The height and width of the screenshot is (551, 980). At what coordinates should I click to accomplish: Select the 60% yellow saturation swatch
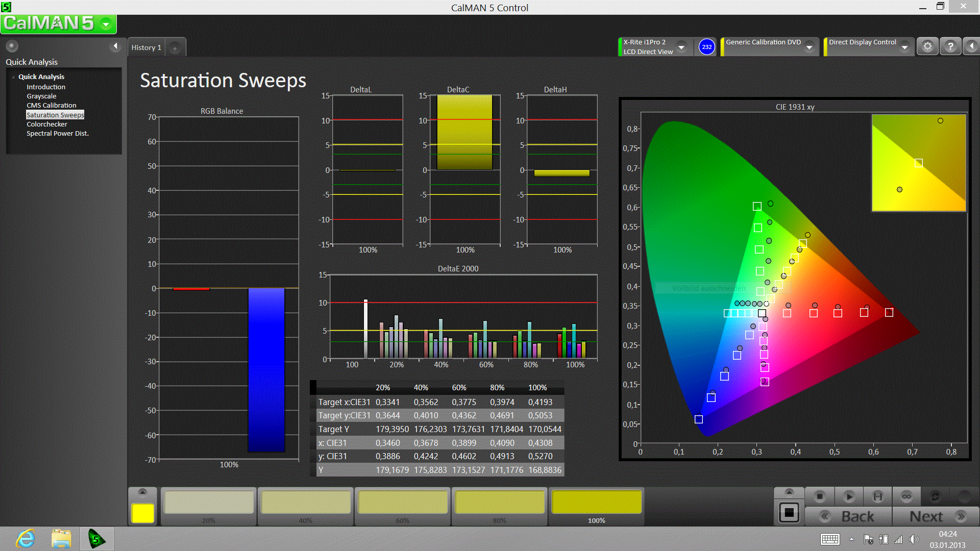[402, 503]
